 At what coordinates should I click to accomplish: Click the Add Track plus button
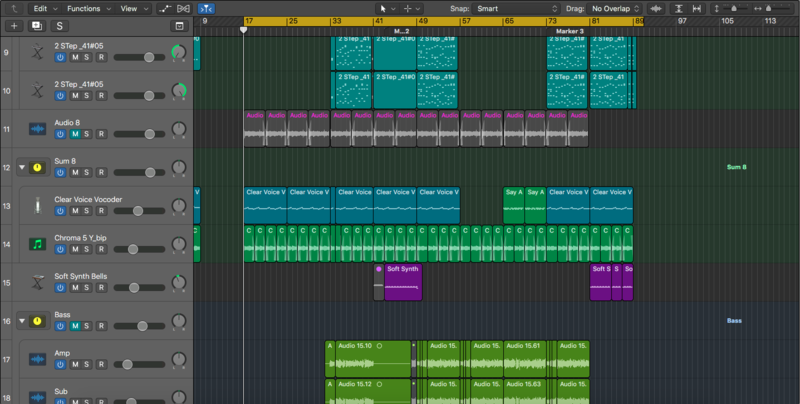click(x=14, y=25)
